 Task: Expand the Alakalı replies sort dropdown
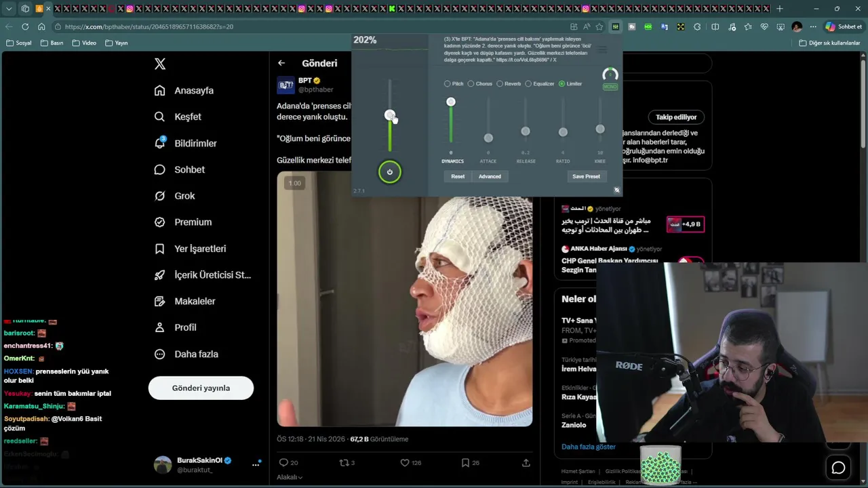pyautogui.click(x=290, y=477)
